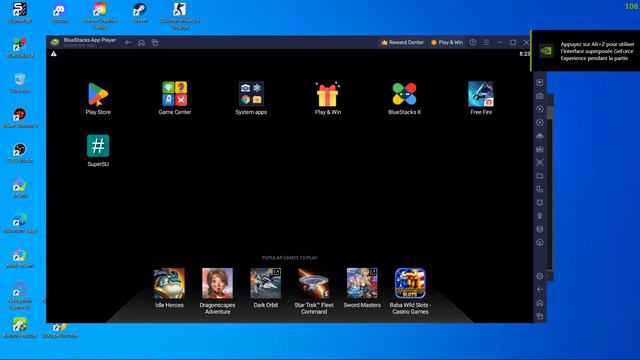Maximize the BlueStacks App Player window
Image resolution: width=640 pixels, height=360 pixels.
(513, 42)
